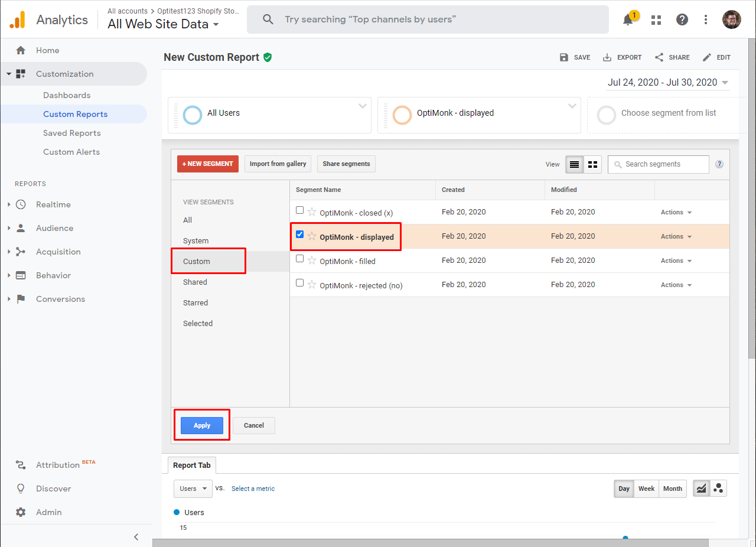Cancel segment selection
Viewport: 756px width, 547px height.
(x=254, y=425)
